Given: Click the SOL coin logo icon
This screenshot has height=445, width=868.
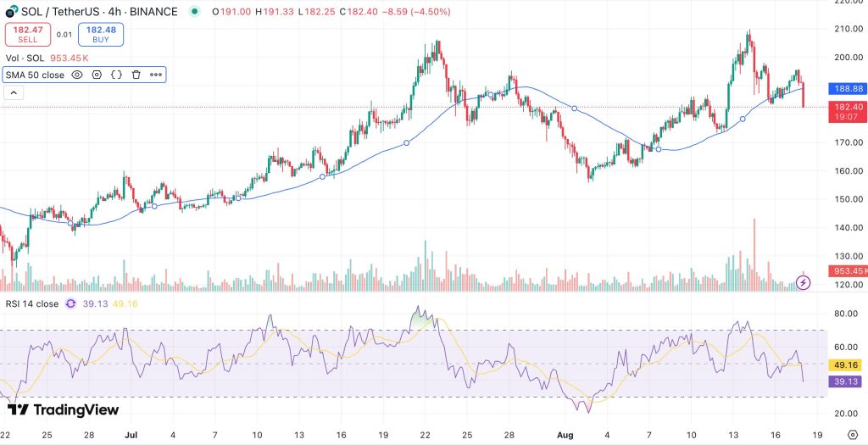Looking at the screenshot, I should (12, 12).
